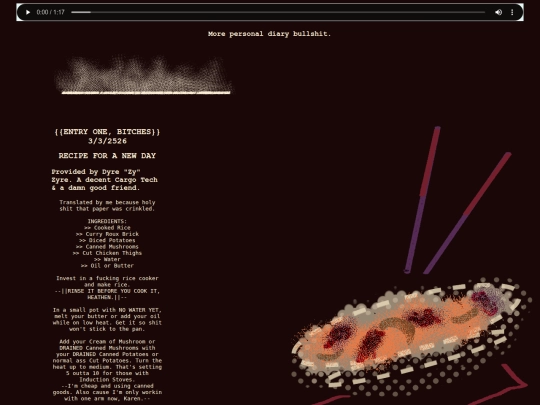The width and height of the screenshot is (540, 405).
Task: Click 'More personal diary bullshit.' caption
Action: 269,34
